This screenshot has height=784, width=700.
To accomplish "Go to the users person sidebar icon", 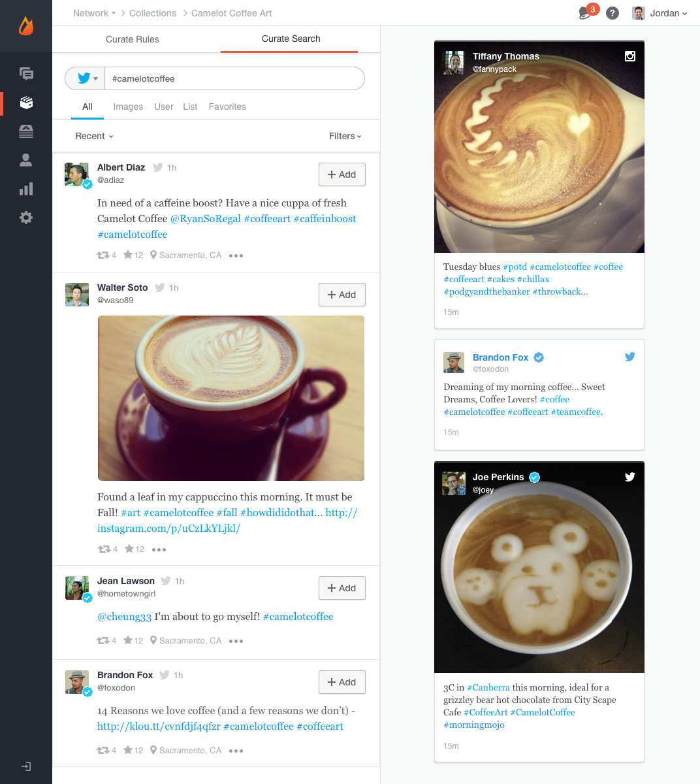I will point(26,160).
